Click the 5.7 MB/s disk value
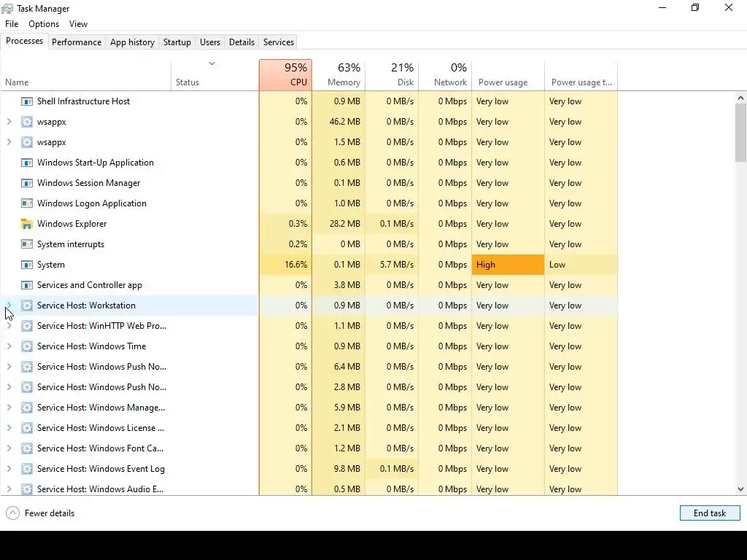This screenshot has width=747, height=560. coord(397,265)
